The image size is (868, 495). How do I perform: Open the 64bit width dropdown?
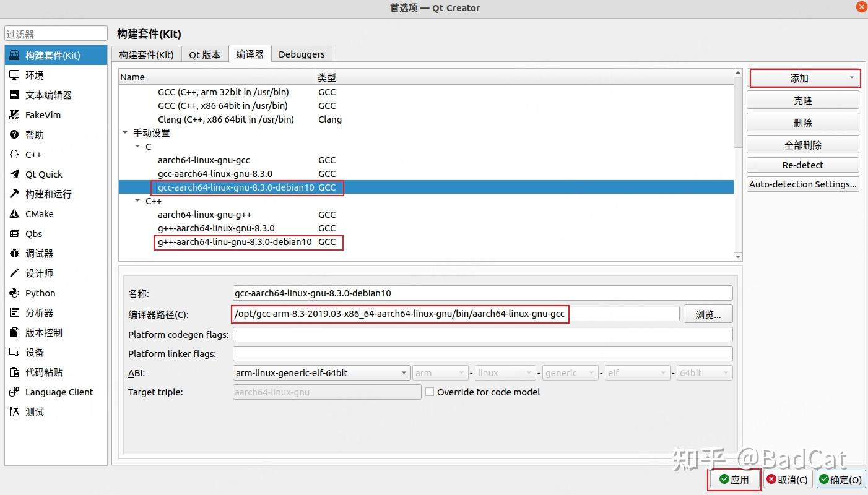[705, 372]
